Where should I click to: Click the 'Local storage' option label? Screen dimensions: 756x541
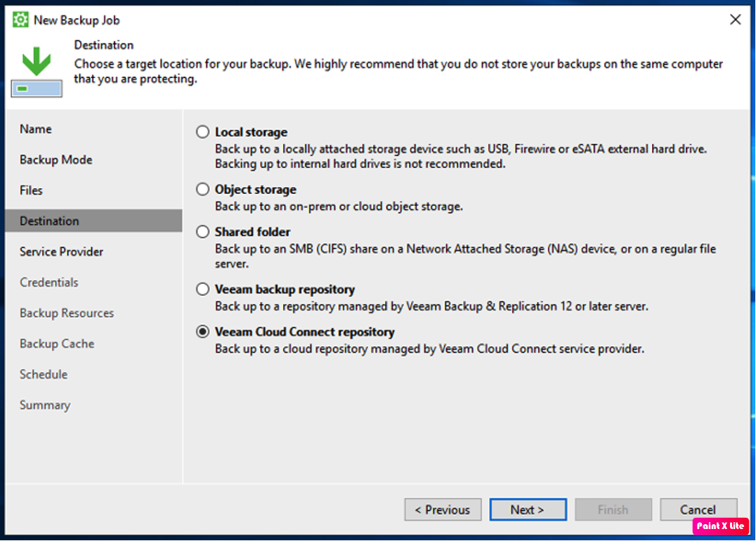pos(252,132)
